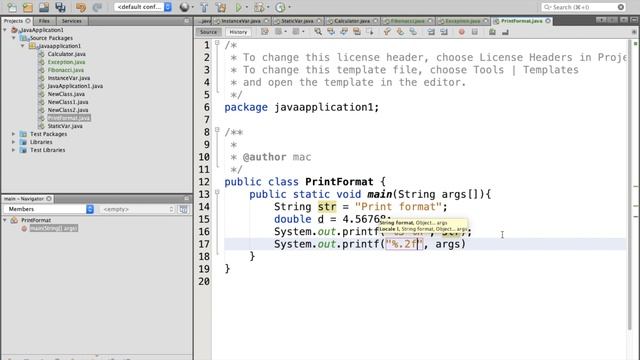Click the Open Project icon
The image size is (640, 360).
(44, 7)
